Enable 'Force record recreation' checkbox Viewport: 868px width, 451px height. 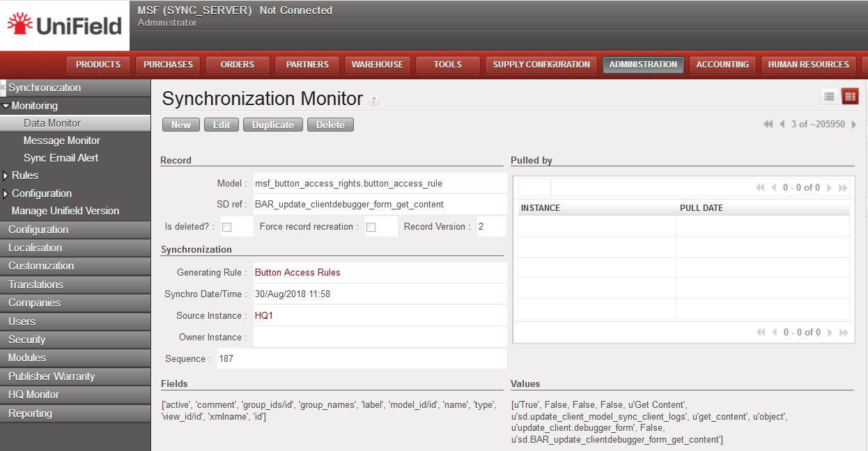click(x=371, y=227)
